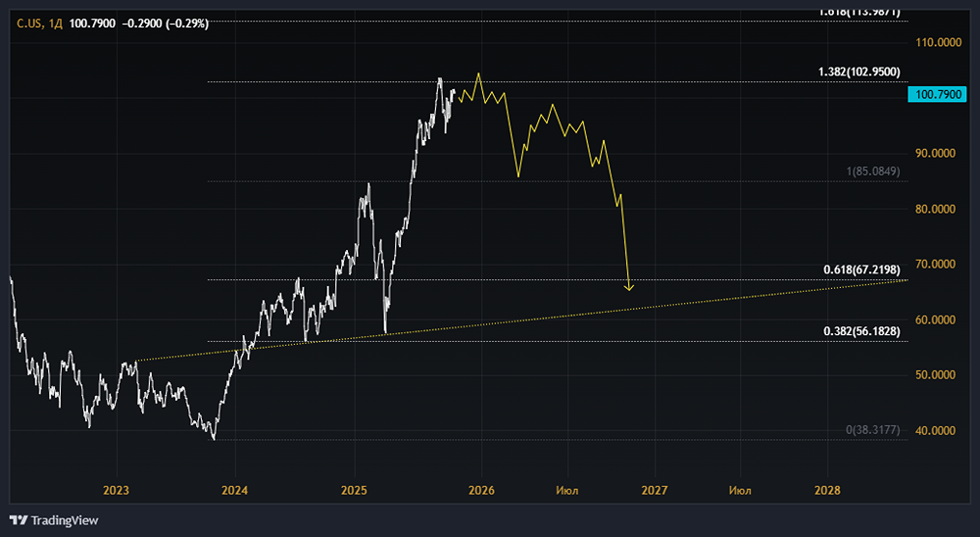Select the 0.618(67.2198) Fibonacci label
Image resolution: width=980 pixels, height=537 pixels.
861,269
